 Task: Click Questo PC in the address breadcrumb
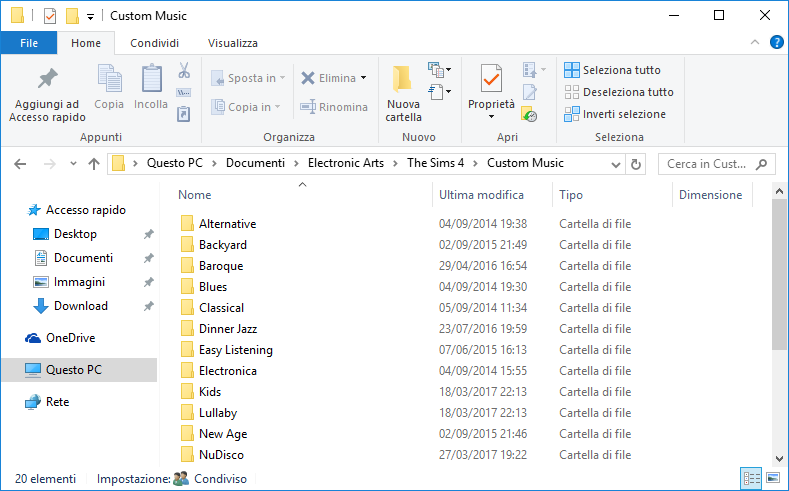[x=175, y=163]
